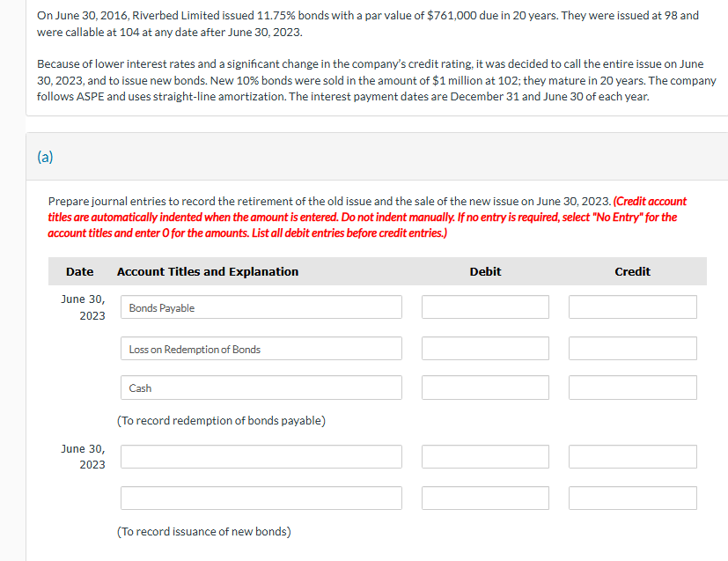
Task: Select the first Debit field for the issuance entry
Action: click(485, 456)
